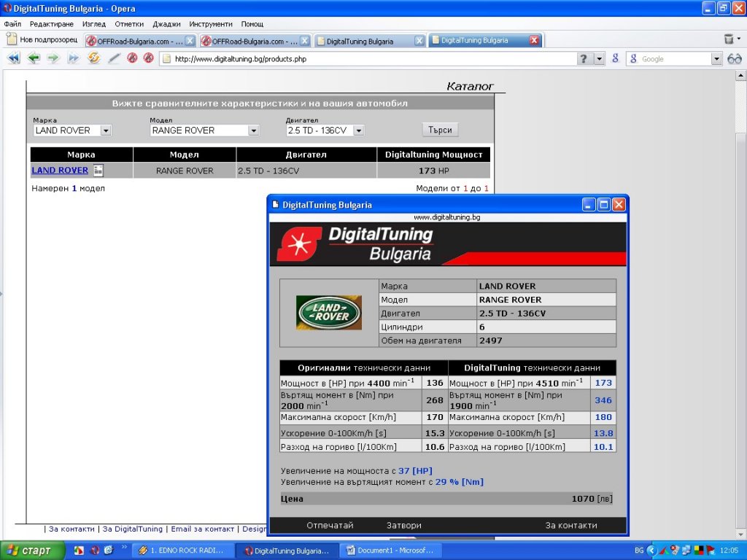Click the first red OFFRoad bookmark icon
This screenshot has width=747, height=560.
pos(132,58)
